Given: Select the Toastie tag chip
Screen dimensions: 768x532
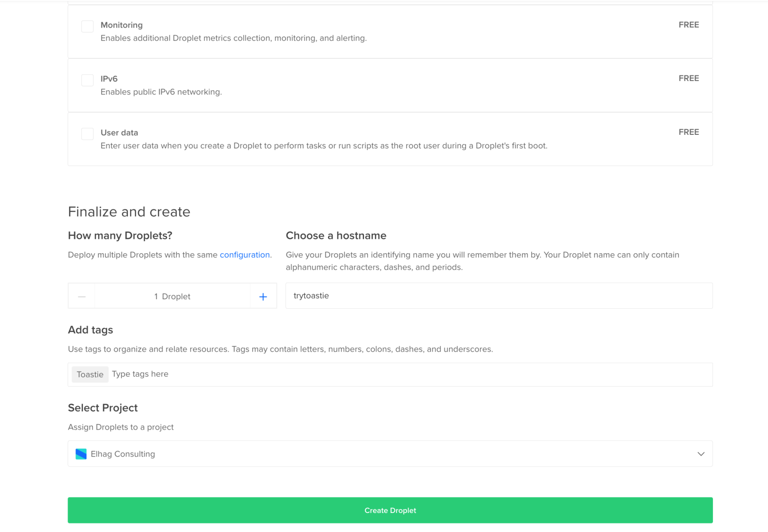Looking at the screenshot, I should pyautogui.click(x=90, y=375).
